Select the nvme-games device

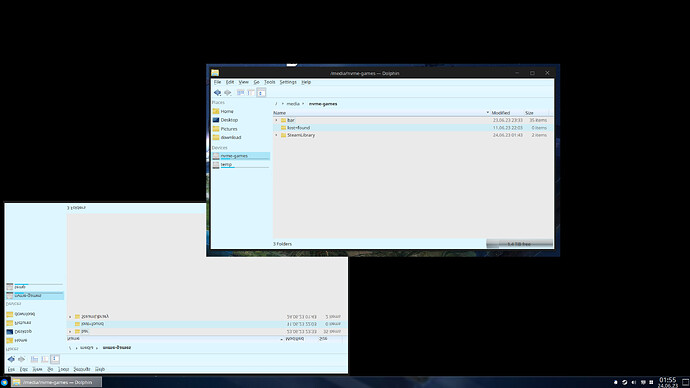[240, 156]
